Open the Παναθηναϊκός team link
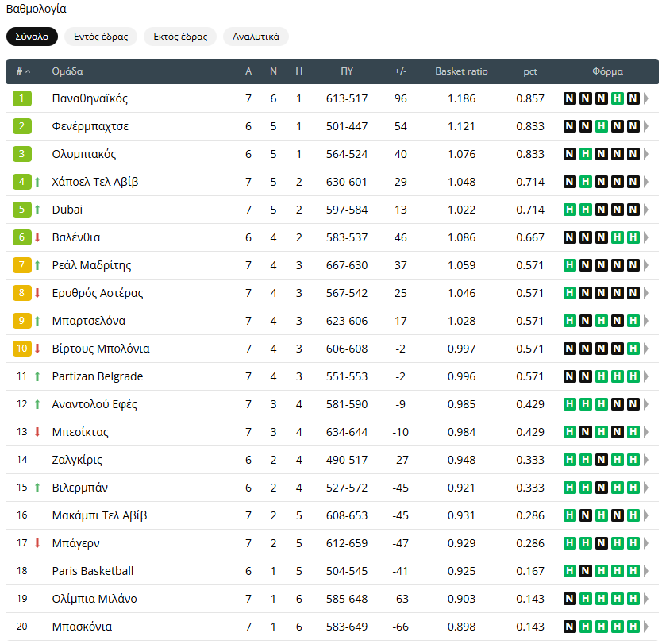Viewport: 662px width, 644px height. tap(90, 98)
